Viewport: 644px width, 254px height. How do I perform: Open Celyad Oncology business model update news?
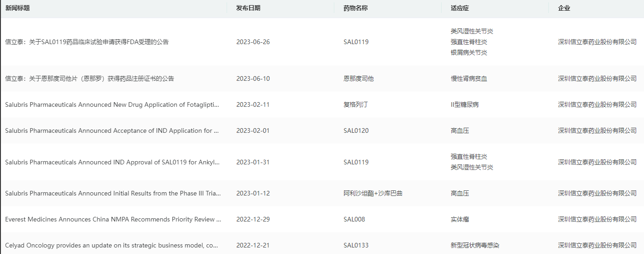111,245
